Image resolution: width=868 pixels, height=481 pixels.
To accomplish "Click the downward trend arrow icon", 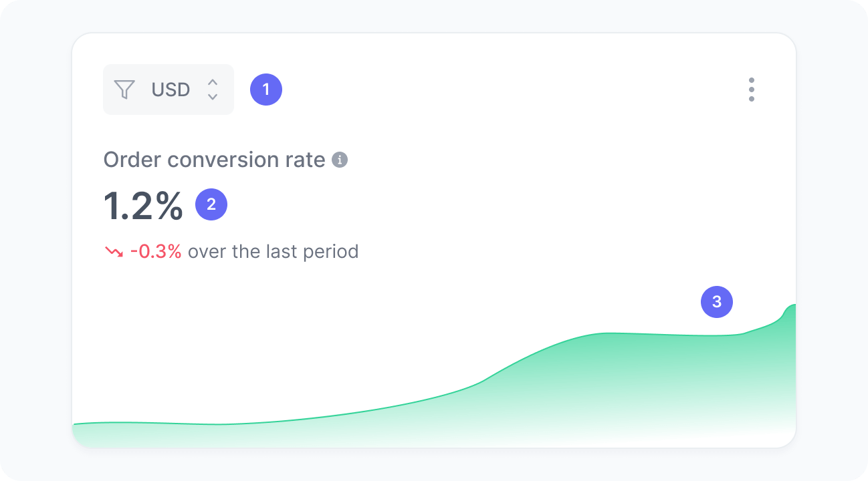I will [115, 251].
